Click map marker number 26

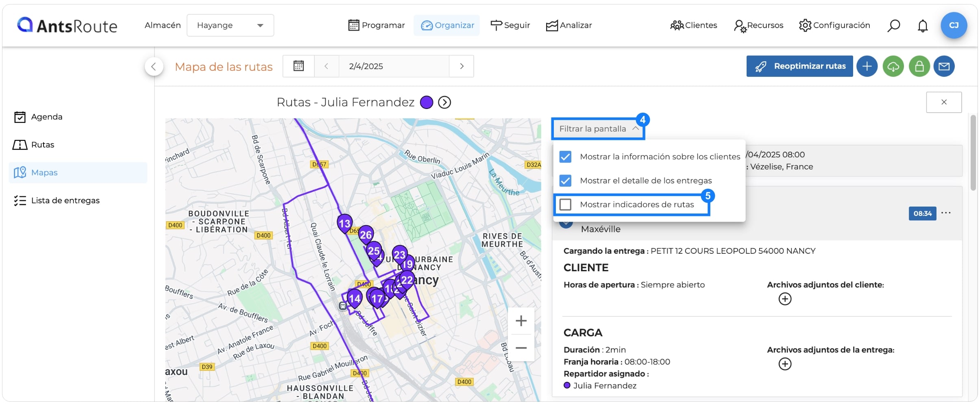(366, 234)
